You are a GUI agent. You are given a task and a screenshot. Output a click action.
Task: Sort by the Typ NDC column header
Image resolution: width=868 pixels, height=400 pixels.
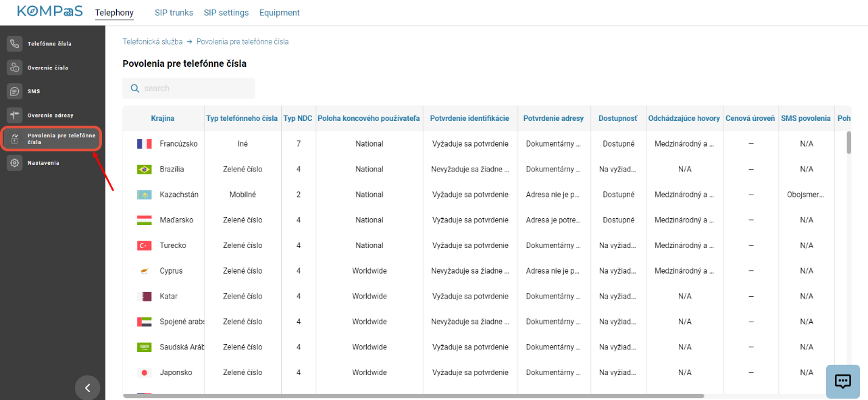(x=298, y=118)
